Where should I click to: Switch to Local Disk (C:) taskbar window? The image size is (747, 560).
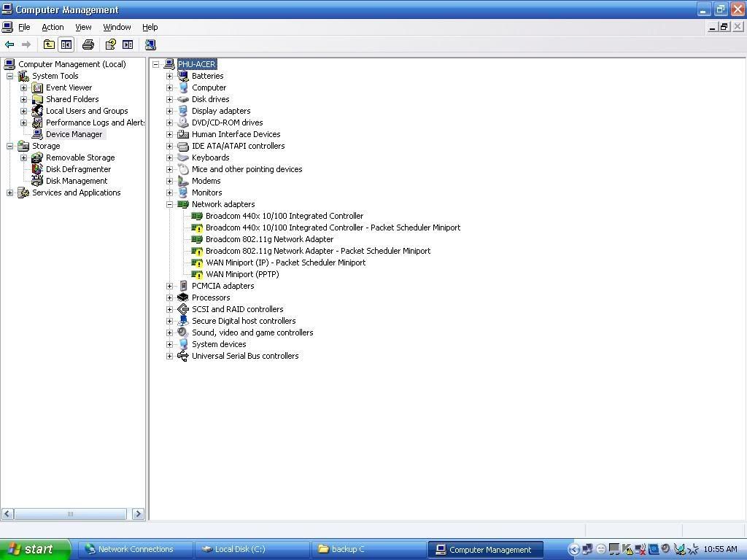pos(252,550)
